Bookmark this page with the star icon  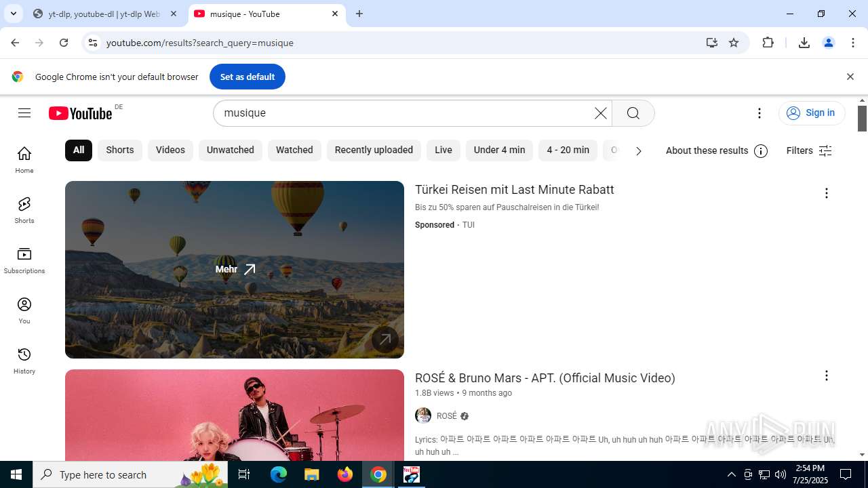pyautogui.click(x=734, y=43)
